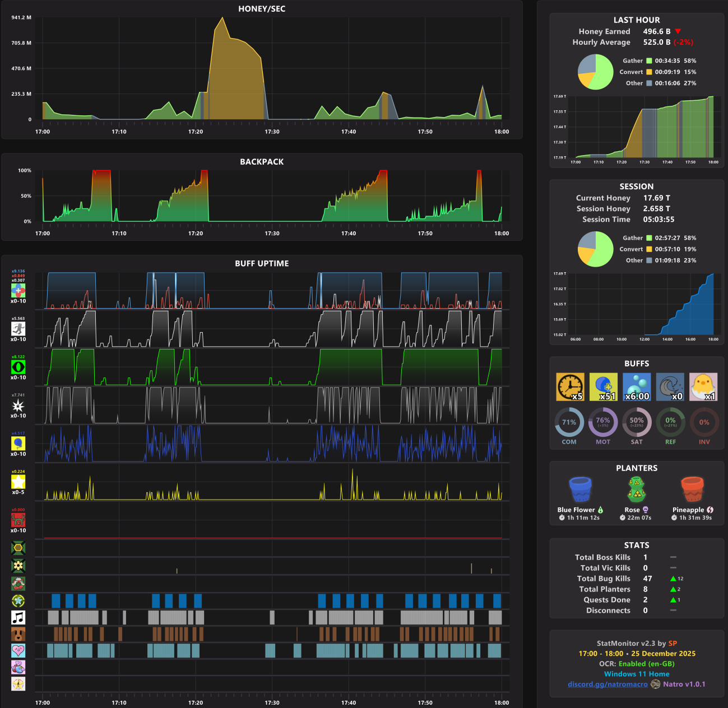
Task: Click the Session pie chart
Action: pos(596,249)
